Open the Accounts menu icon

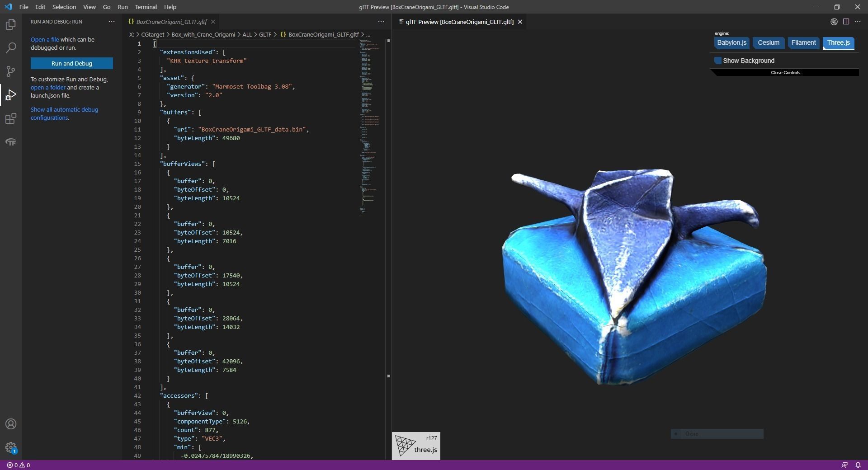tap(11, 424)
